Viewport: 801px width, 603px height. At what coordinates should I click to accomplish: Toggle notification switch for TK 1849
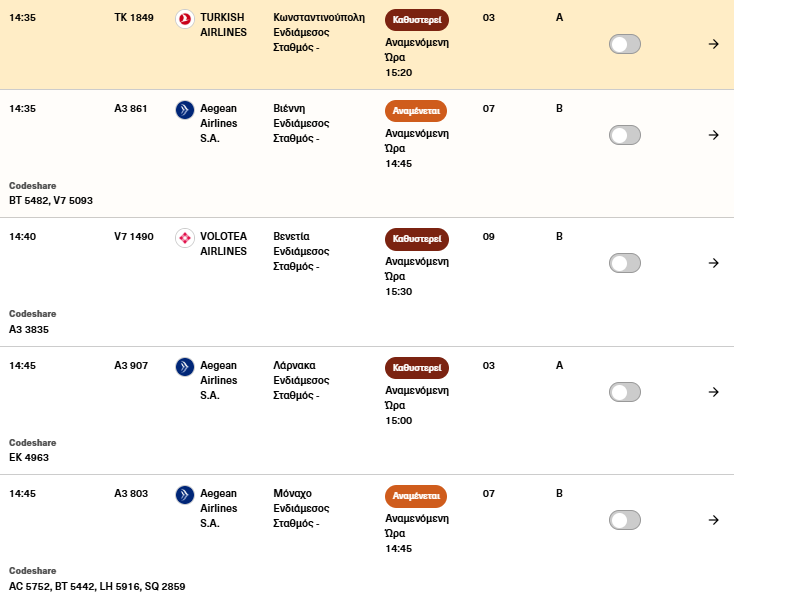(625, 44)
